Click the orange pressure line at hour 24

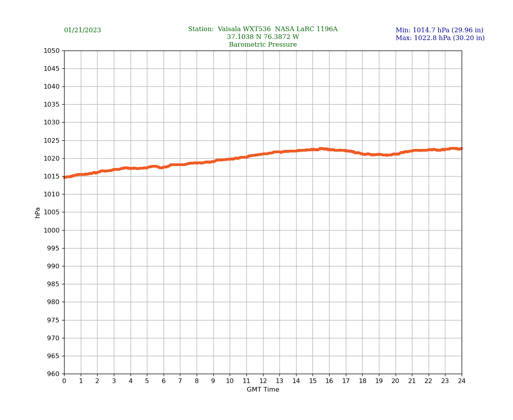click(461, 148)
